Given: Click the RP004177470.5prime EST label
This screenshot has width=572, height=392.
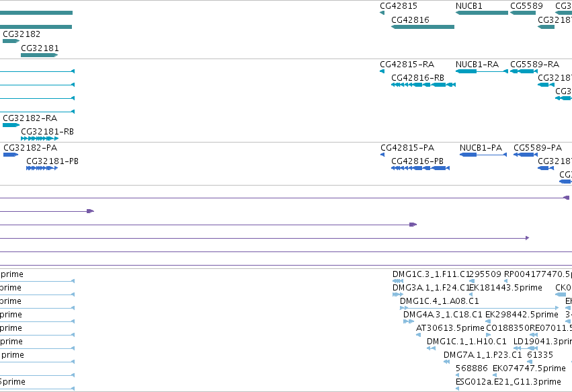Looking at the screenshot, I should [x=538, y=274].
